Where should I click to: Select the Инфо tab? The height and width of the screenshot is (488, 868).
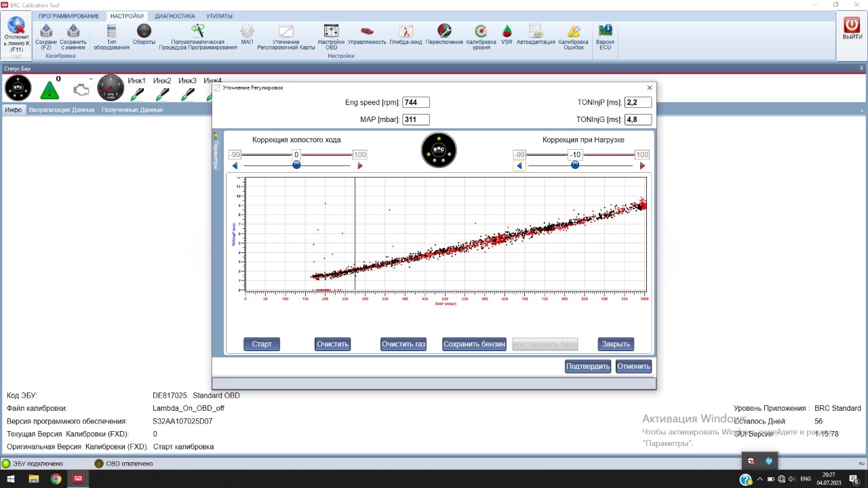coord(14,110)
